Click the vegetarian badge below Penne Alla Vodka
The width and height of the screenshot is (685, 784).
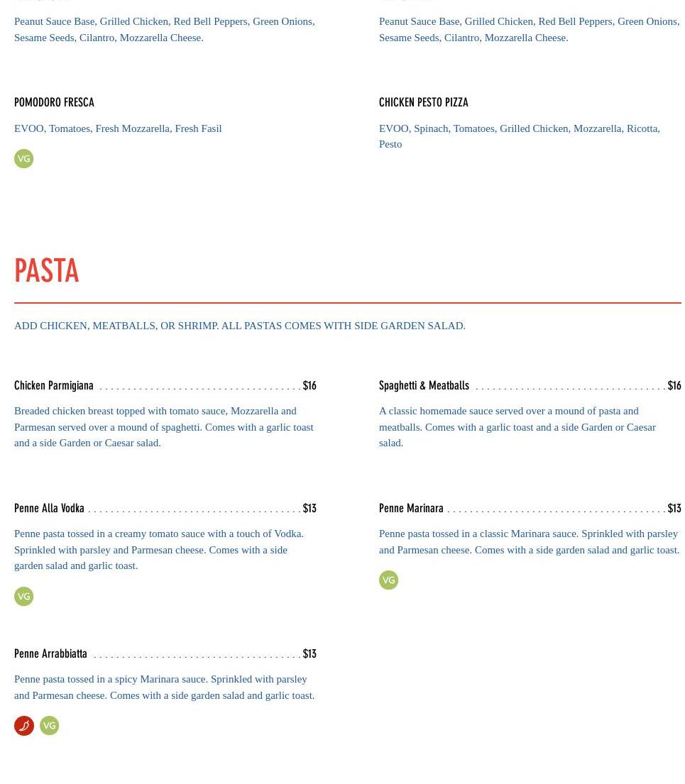(x=23, y=597)
